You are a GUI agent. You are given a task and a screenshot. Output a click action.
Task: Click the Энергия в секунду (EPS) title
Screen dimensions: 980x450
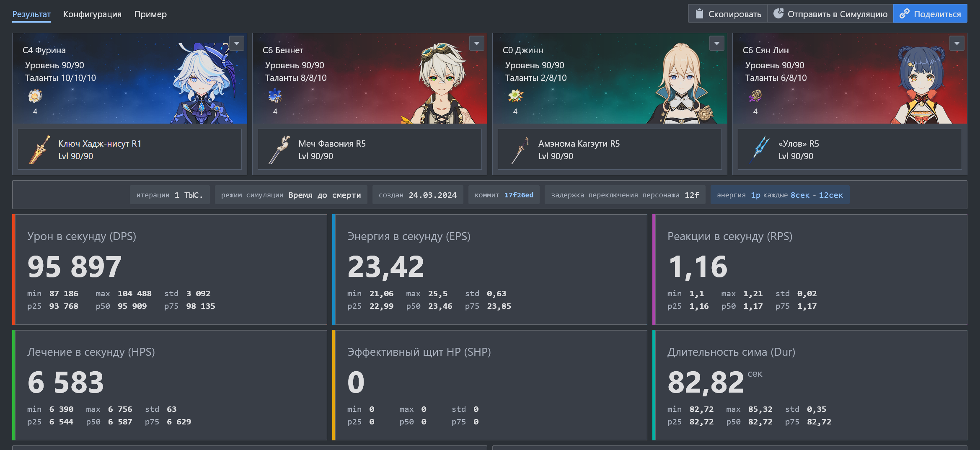click(409, 236)
